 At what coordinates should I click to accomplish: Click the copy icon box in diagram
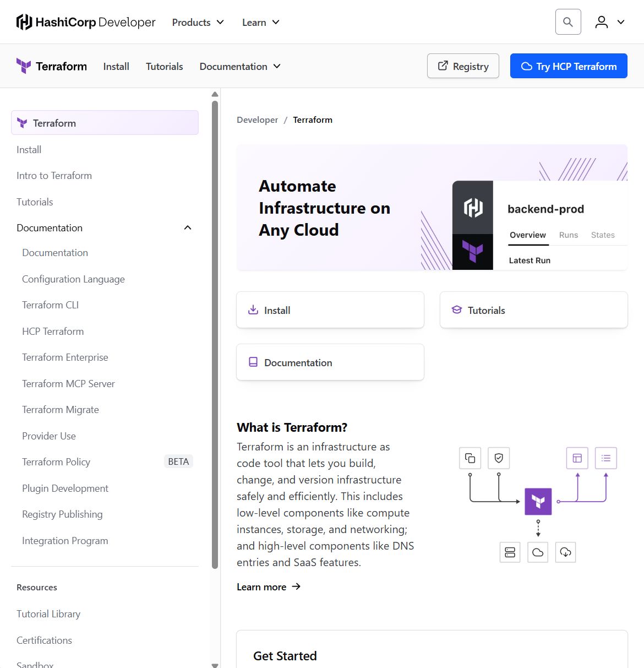click(x=470, y=458)
